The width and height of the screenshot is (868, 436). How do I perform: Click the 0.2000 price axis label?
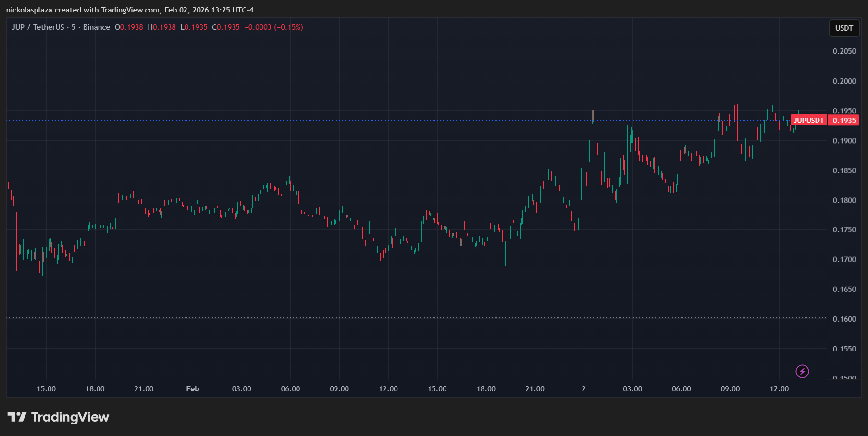(844, 81)
